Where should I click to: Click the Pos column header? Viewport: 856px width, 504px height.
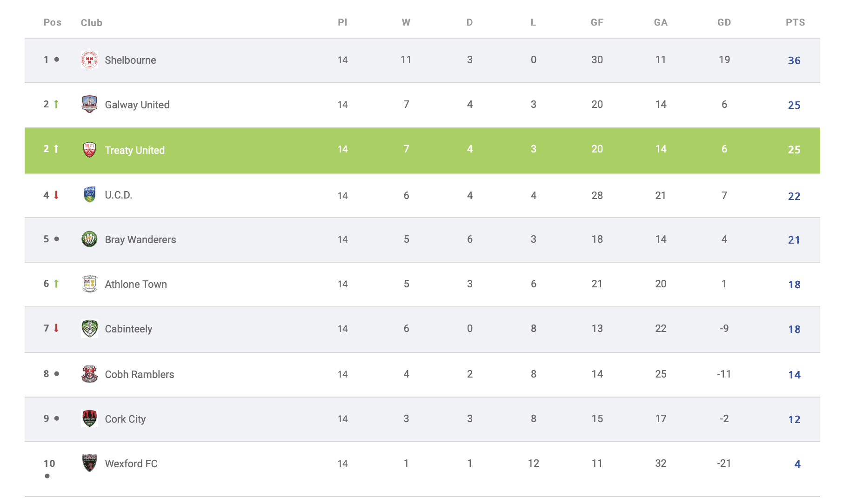click(53, 22)
